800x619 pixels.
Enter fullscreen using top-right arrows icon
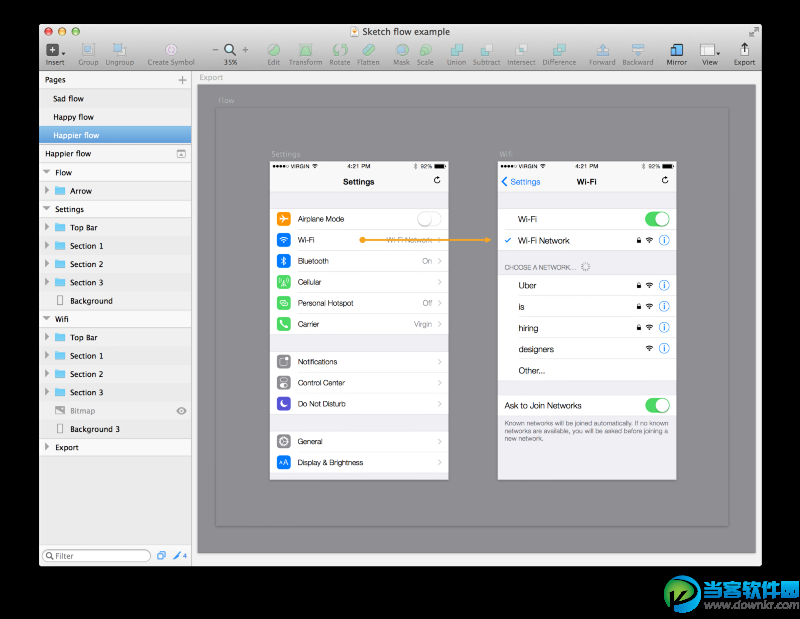coord(754,32)
